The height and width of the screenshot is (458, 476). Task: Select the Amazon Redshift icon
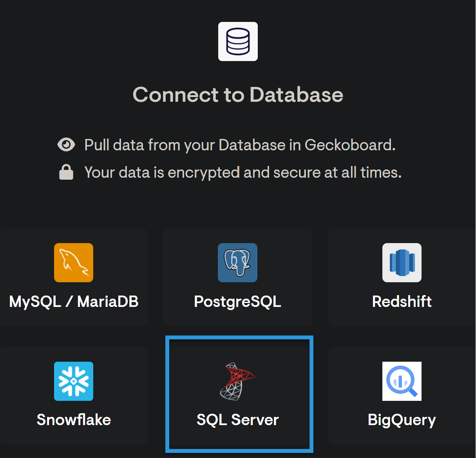402,263
